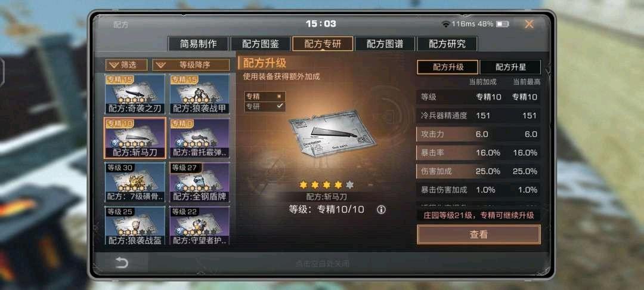Click the WiFi signal icon in status bar

coord(445,24)
